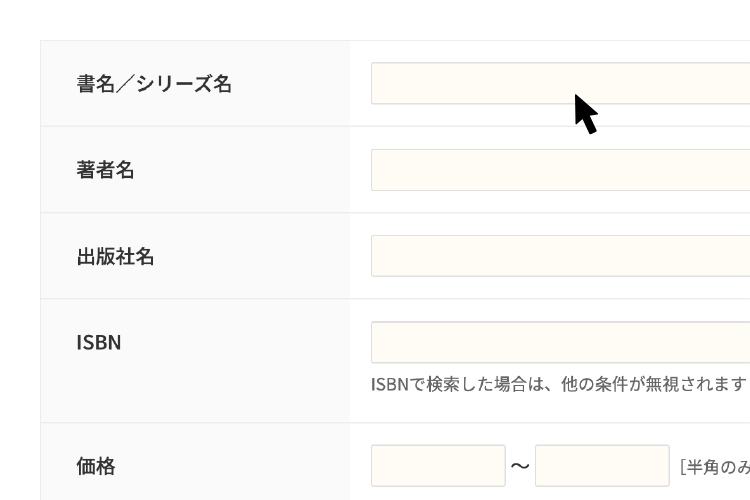Click the ［半角のみ note beside price

[x=714, y=467]
